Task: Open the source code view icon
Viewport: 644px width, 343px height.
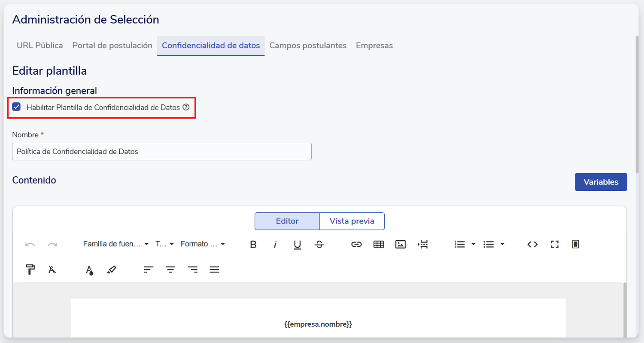Action: [x=532, y=244]
